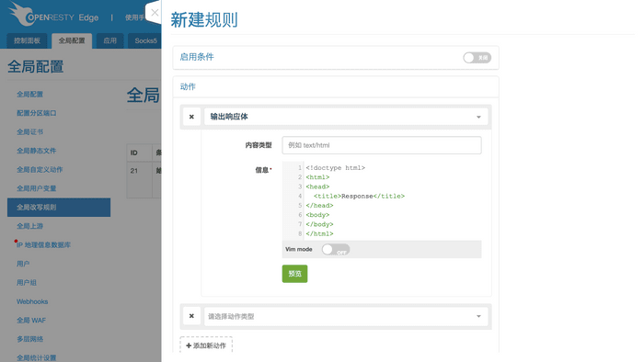
Task: Click 添加新动作 button
Action: tap(206, 345)
